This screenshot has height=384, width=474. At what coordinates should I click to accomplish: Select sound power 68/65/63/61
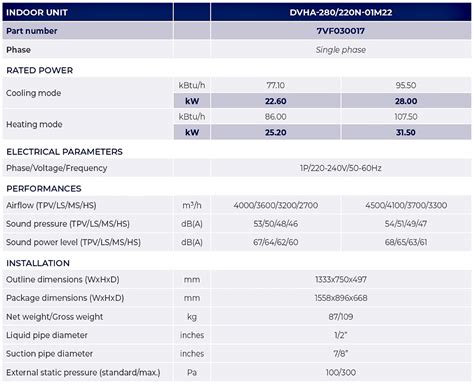[x=406, y=242]
